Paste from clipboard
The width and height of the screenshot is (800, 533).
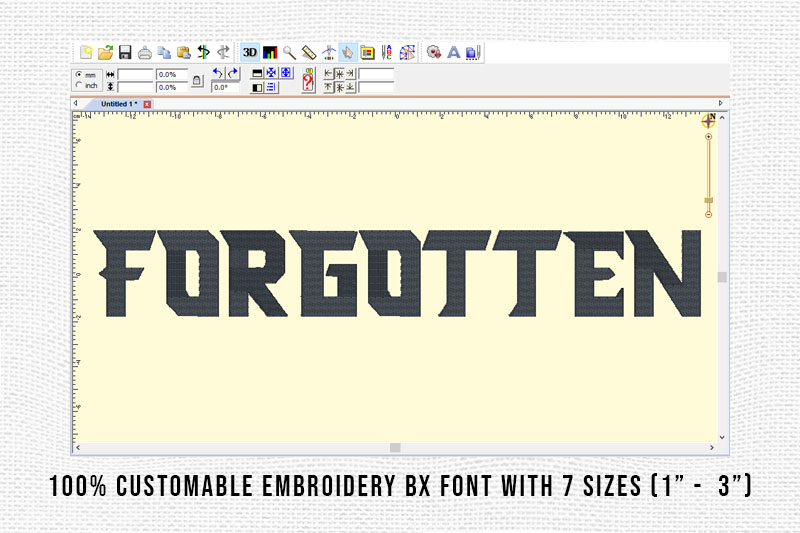(x=184, y=53)
